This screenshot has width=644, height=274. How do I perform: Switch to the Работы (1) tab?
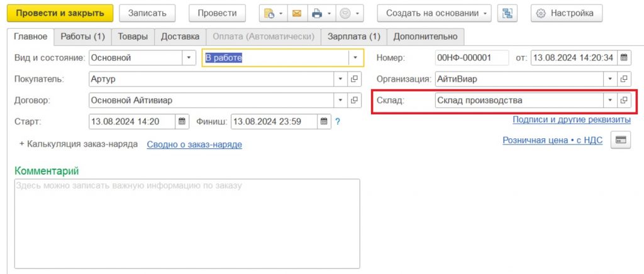pos(83,36)
